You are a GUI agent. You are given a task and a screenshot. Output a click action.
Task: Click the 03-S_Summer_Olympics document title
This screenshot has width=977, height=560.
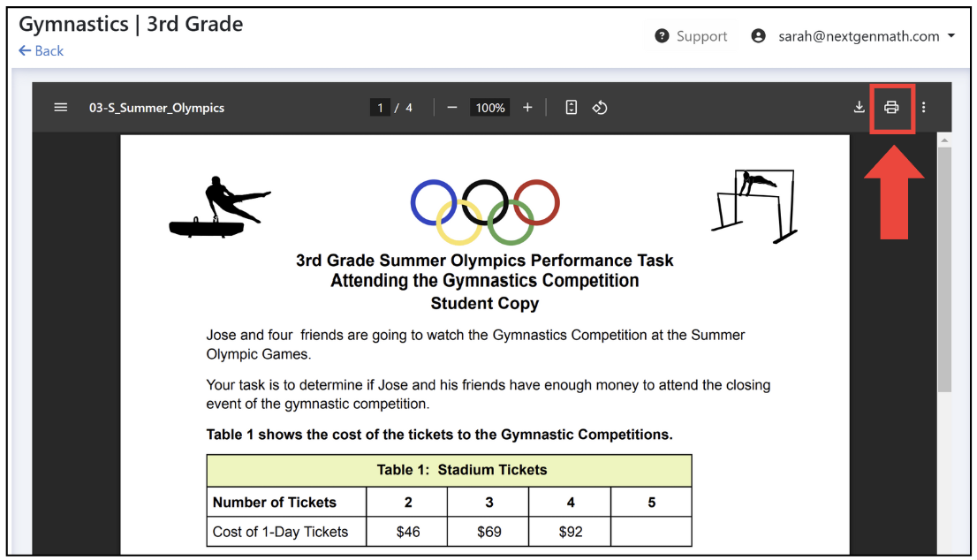point(156,108)
